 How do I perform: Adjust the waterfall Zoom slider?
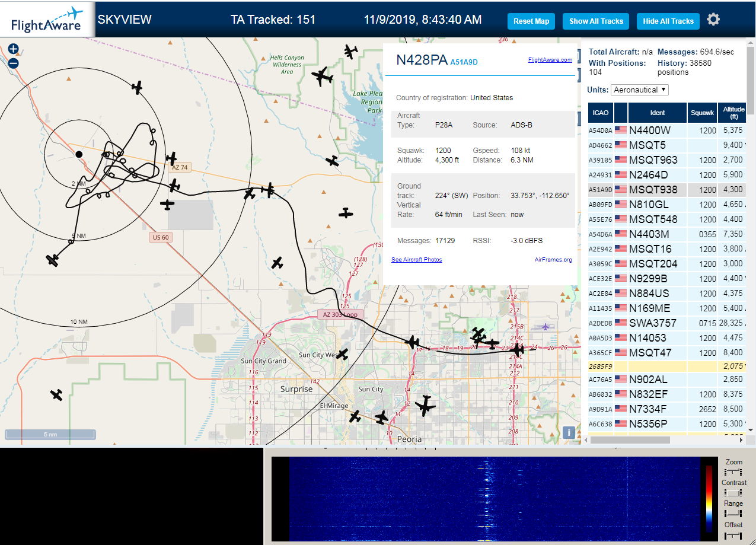click(733, 473)
